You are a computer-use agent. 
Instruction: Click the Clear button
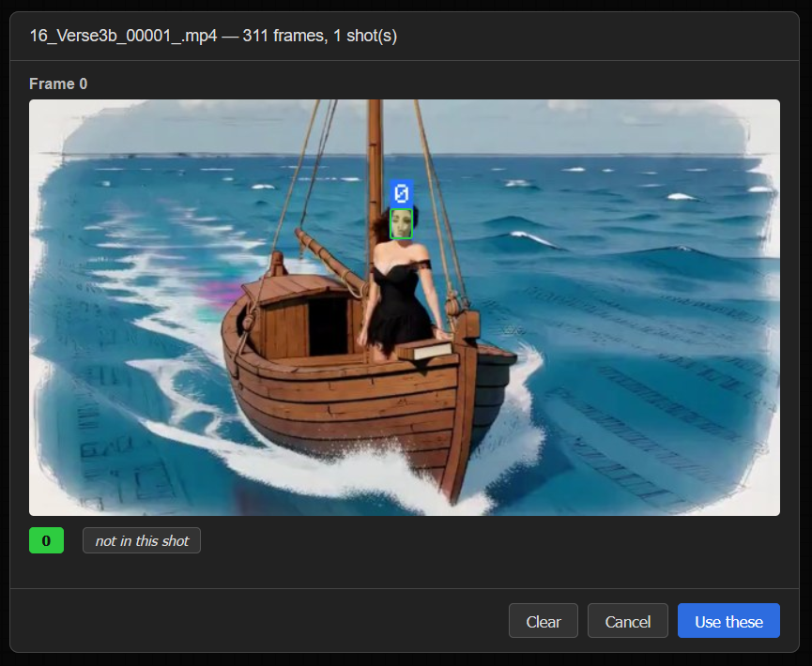click(544, 620)
